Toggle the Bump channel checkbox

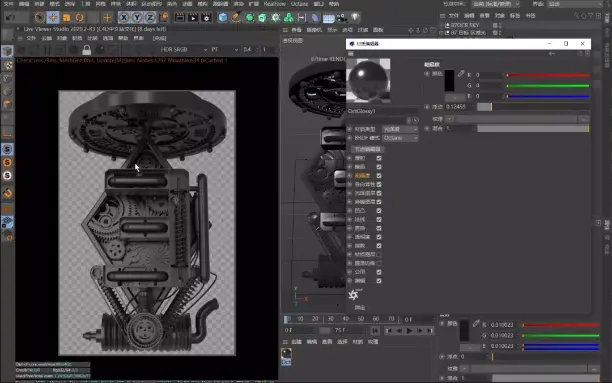point(379,211)
